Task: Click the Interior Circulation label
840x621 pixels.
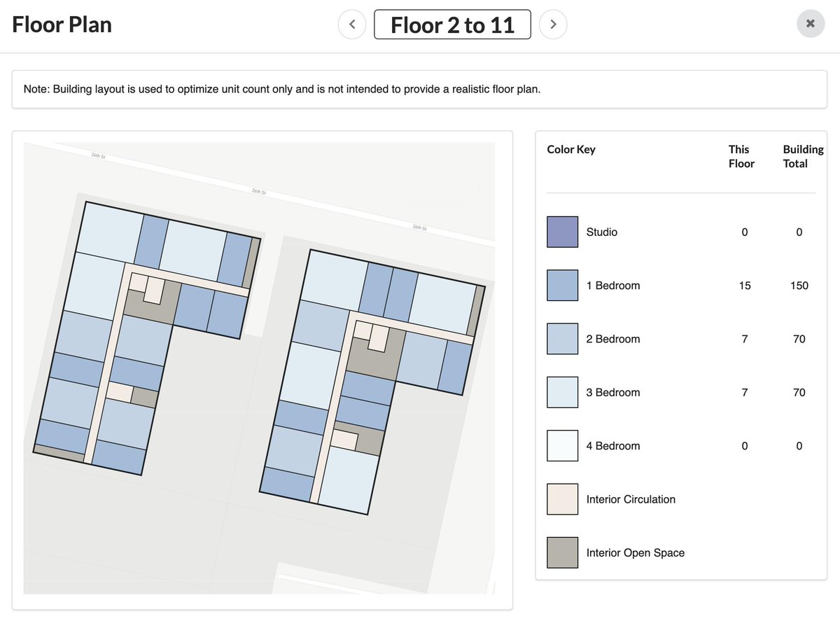Action: (631, 499)
